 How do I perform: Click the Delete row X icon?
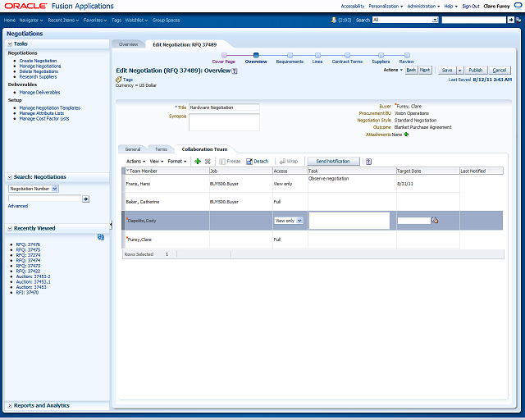208,162
